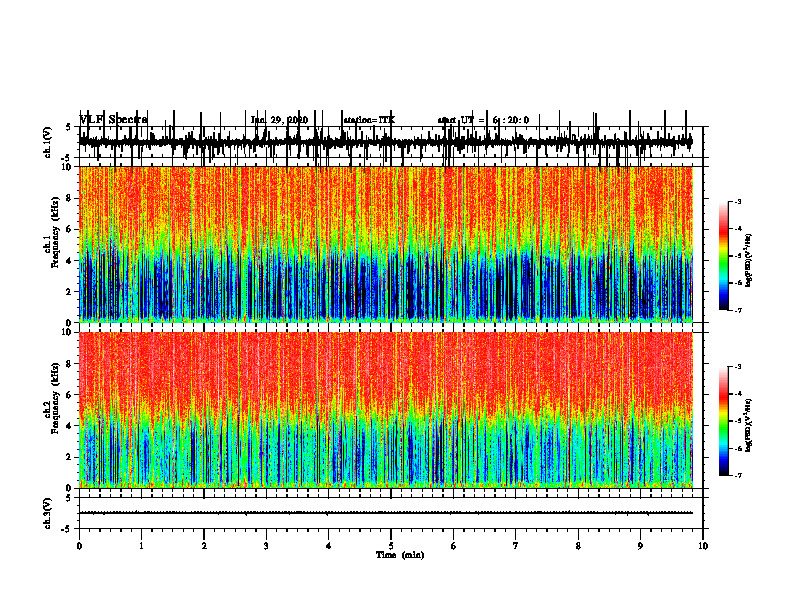Click time axis tick label "10" at right end
Viewport: 792px width, 612px height.
tap(703, 546)
